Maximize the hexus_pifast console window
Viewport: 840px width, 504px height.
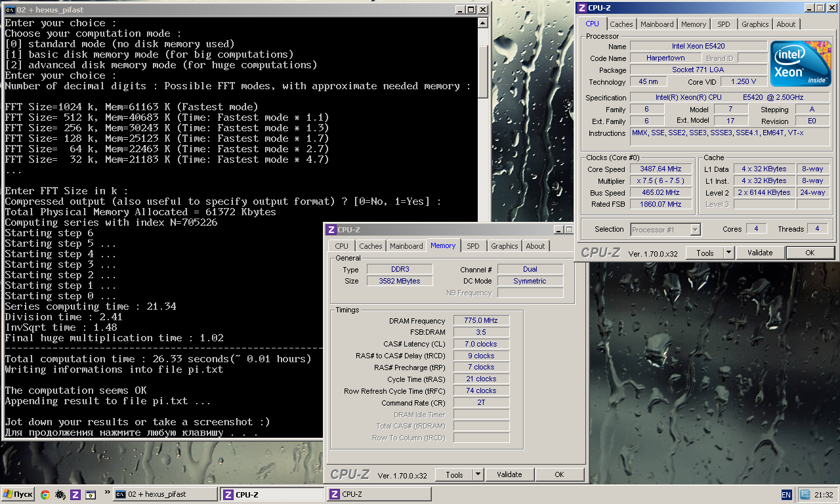point(471,10)
